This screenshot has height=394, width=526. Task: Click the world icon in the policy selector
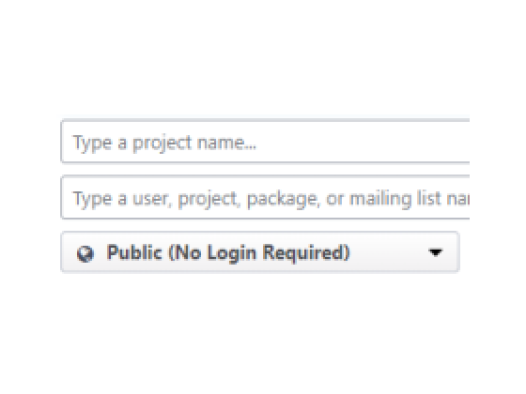(85, 254)
